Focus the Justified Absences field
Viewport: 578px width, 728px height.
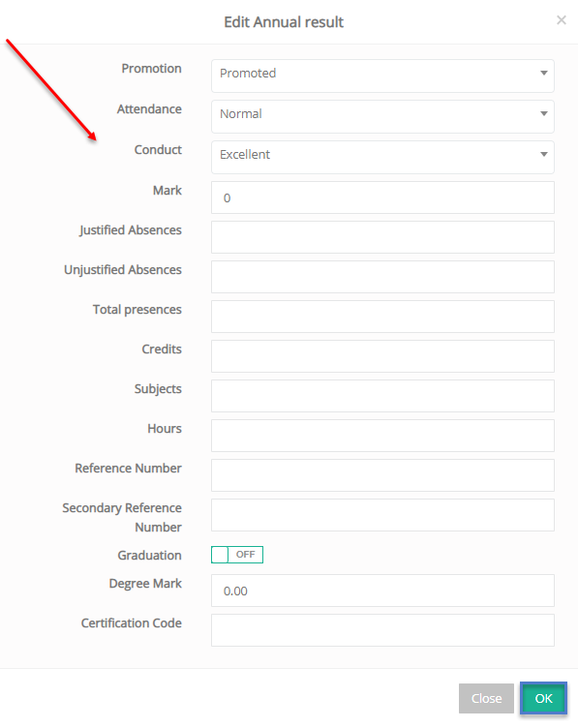pyautogui.click(x=382, y=237)
